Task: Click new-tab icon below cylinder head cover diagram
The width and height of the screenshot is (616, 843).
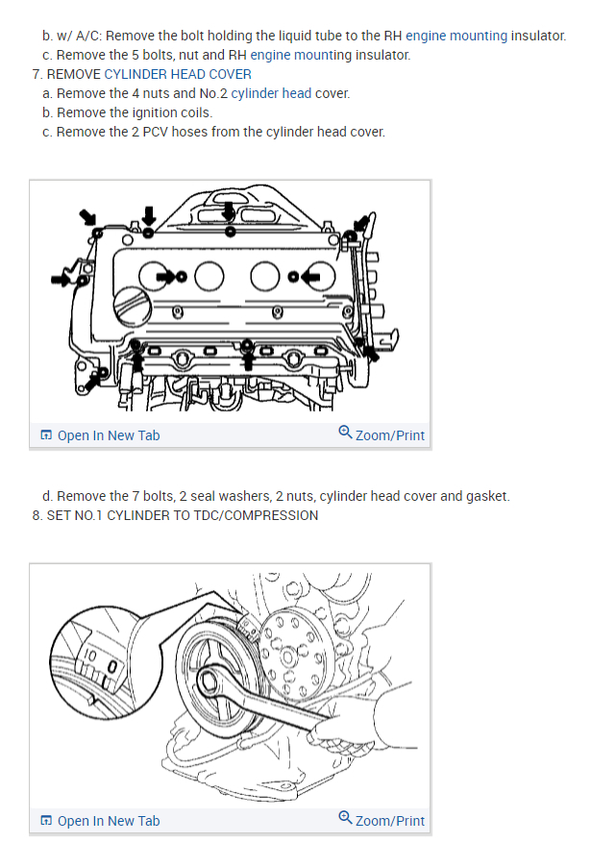Action: point(47,434)
